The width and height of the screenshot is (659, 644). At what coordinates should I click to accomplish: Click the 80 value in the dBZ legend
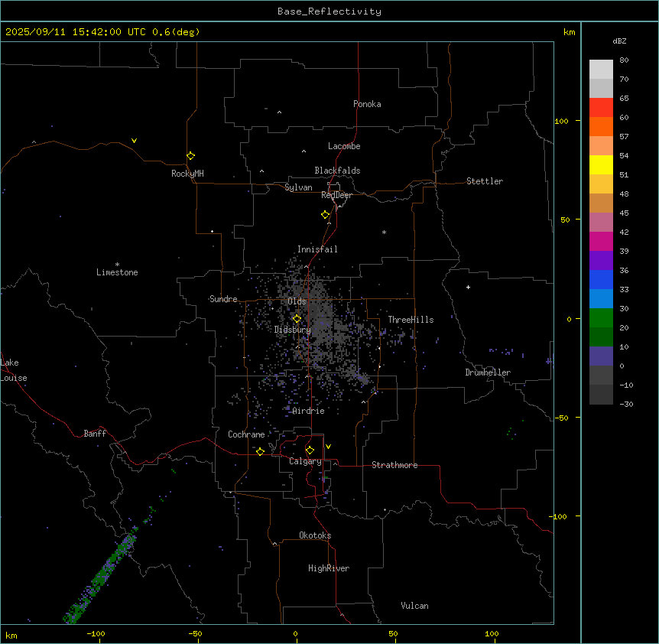(x=624, y=60)
